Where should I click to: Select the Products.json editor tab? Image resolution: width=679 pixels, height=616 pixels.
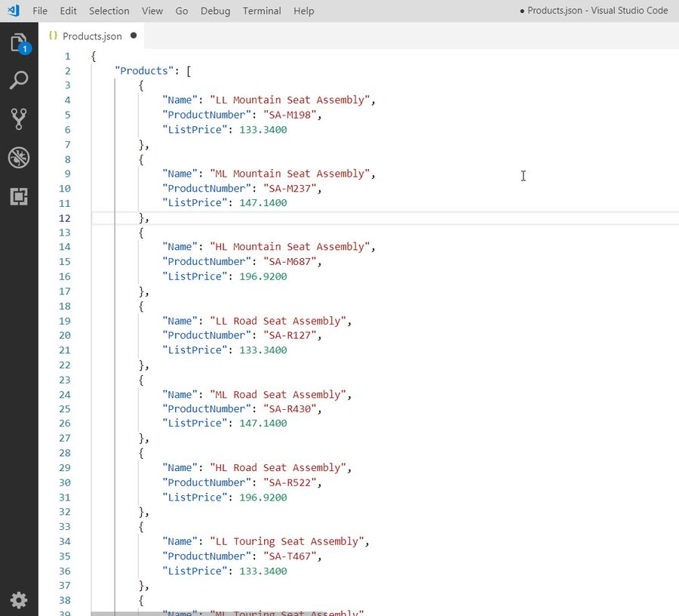click(92, 35)
